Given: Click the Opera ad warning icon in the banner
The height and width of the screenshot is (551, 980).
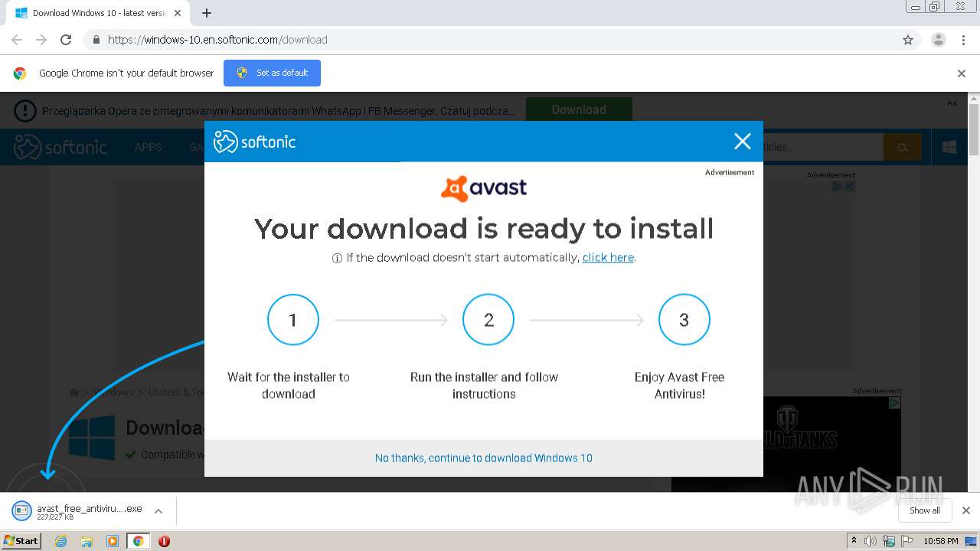Looking at the screenshot, I should pos(24,110).
